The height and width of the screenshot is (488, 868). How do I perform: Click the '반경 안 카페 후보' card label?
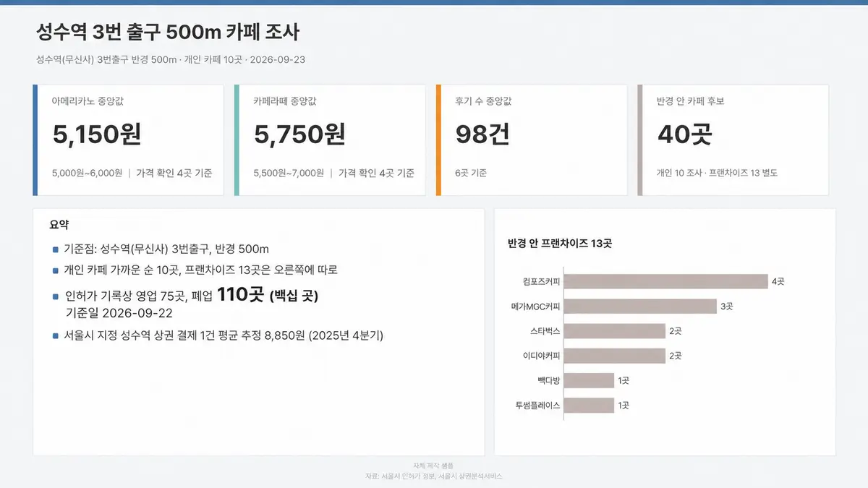click(690, 101)
